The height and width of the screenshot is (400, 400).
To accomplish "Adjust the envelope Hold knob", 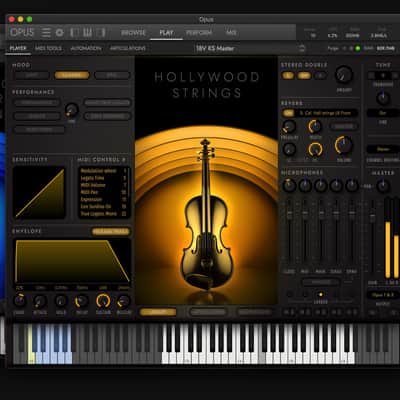I will point(61,301).
